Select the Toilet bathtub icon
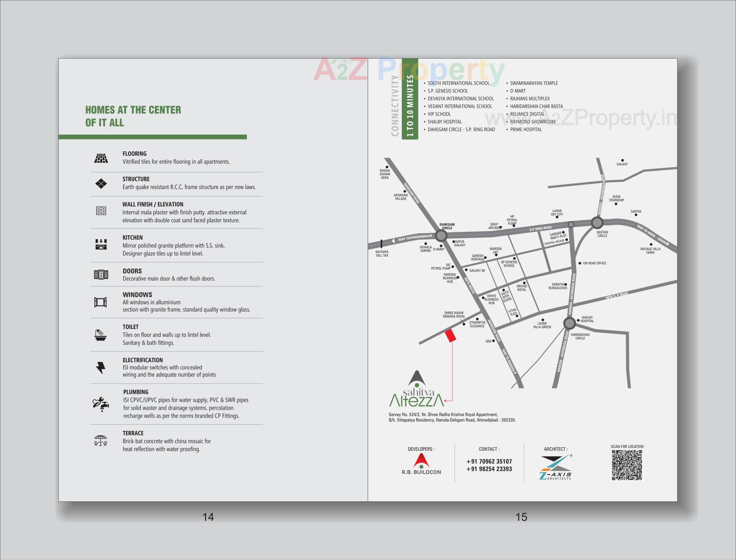The image size is (736, 560). (x=101, y=336)
